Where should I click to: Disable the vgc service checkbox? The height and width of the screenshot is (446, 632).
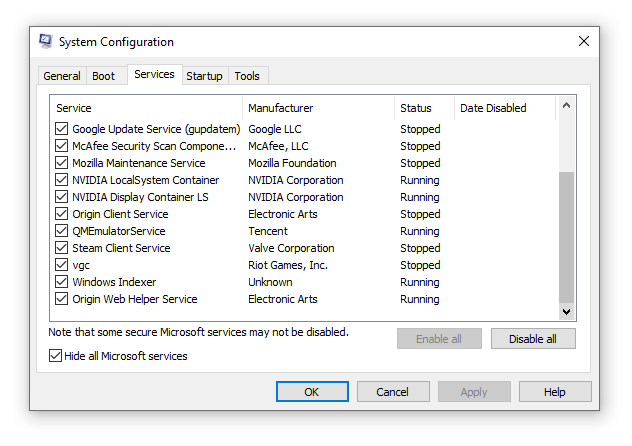[x=61, y=265]
